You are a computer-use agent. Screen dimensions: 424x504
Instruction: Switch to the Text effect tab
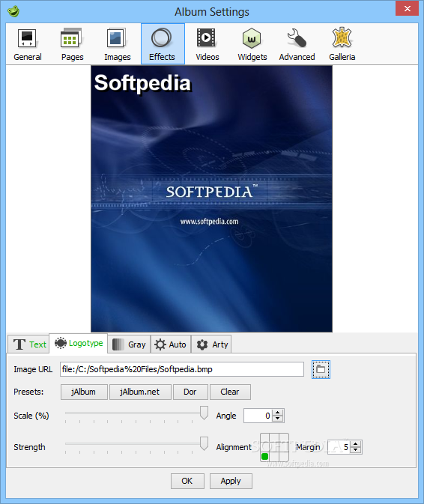point(29,344)
